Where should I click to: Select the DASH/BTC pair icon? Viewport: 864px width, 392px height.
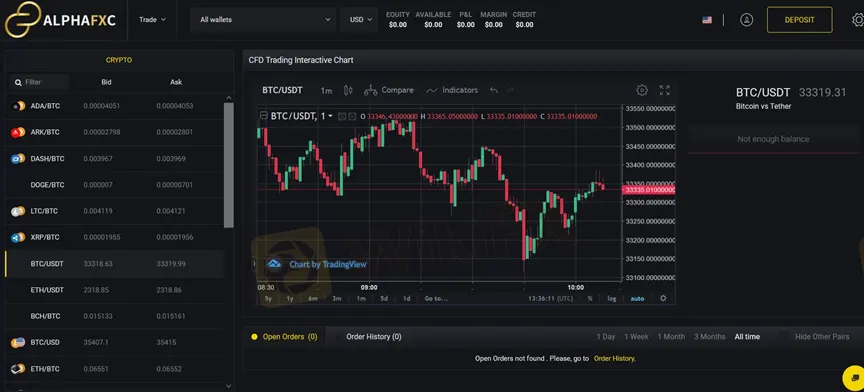18,159
